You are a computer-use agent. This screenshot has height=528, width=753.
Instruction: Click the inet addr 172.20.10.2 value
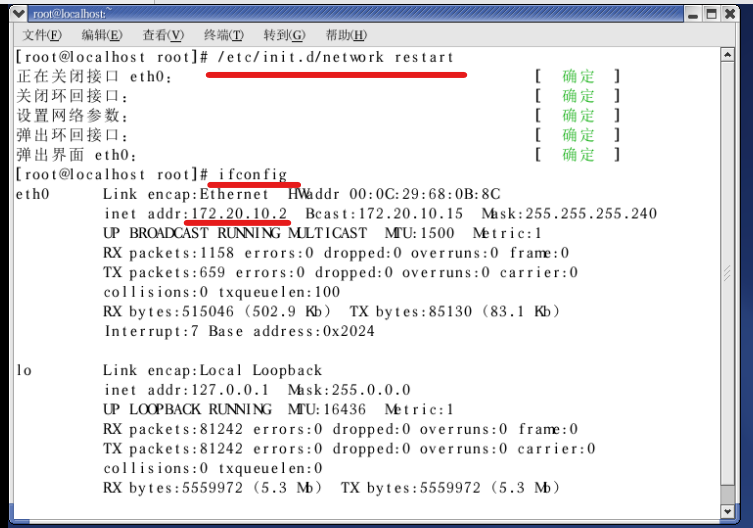[239, 213]
